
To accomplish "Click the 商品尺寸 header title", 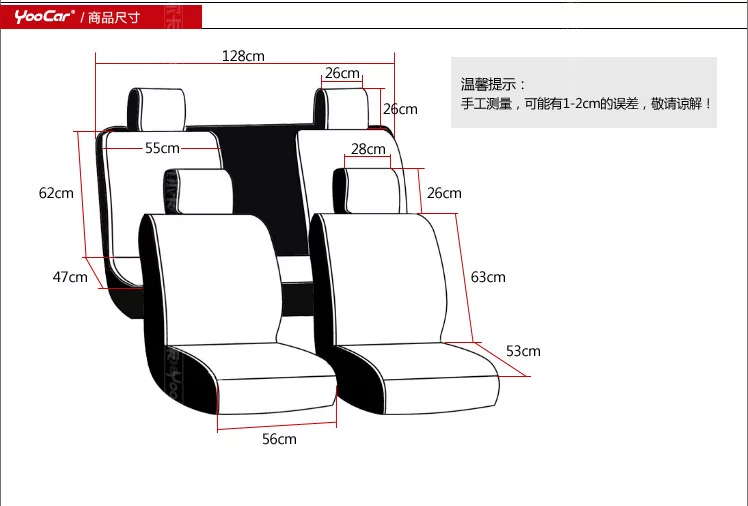I will tap(111, 17).
